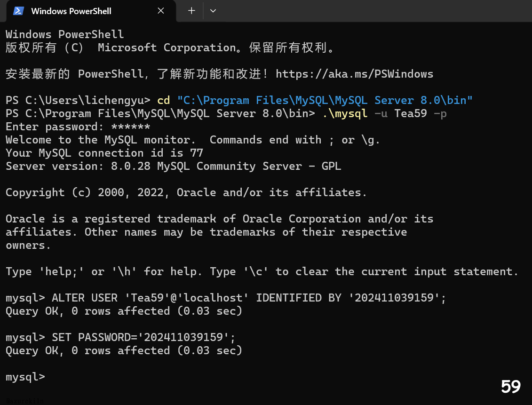Close the Windows PowerShell tab
The height and width of the screenshot is (405, 532).
161,11
